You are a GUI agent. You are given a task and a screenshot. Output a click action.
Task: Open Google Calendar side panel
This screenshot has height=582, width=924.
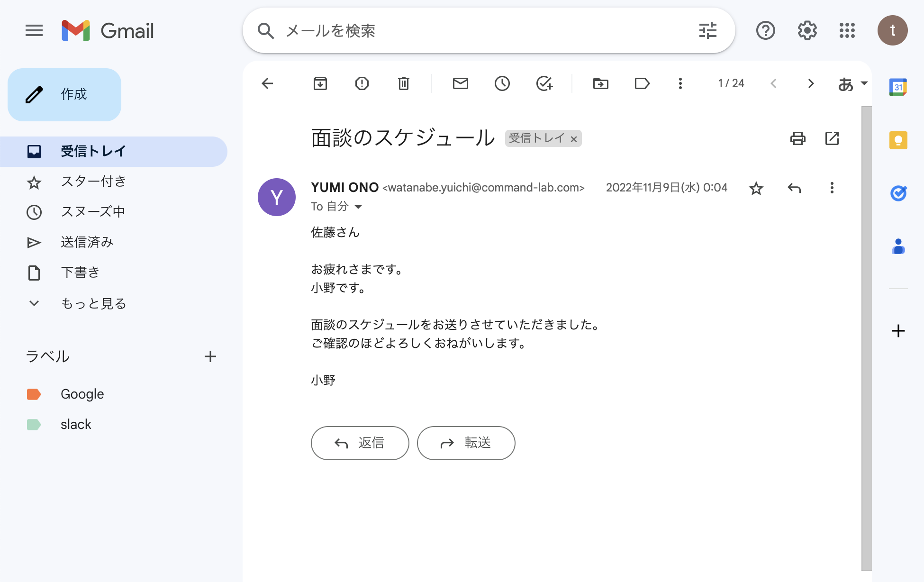point(898,87)
